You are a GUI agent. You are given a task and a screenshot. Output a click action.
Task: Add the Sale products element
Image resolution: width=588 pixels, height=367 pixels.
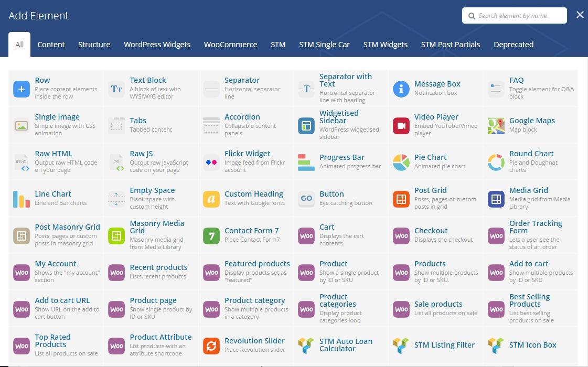pyautogui.click(x=435, y=308)
